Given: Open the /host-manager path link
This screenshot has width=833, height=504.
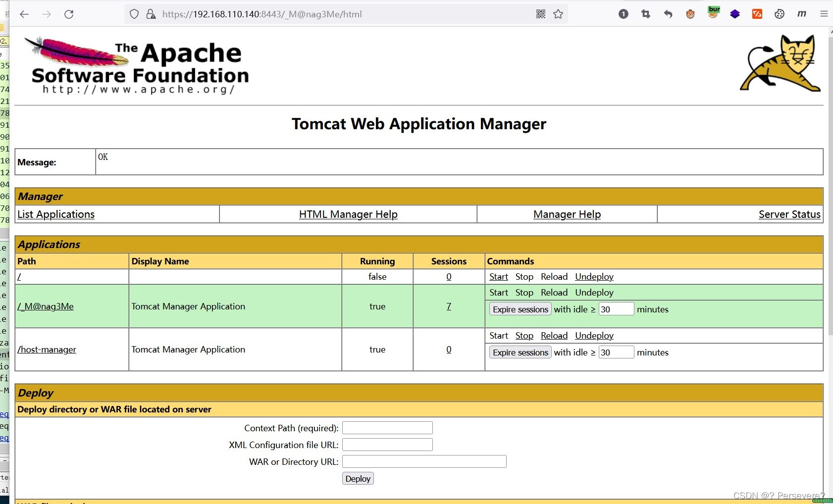Looking at the screenshot, I should (47, 350).
